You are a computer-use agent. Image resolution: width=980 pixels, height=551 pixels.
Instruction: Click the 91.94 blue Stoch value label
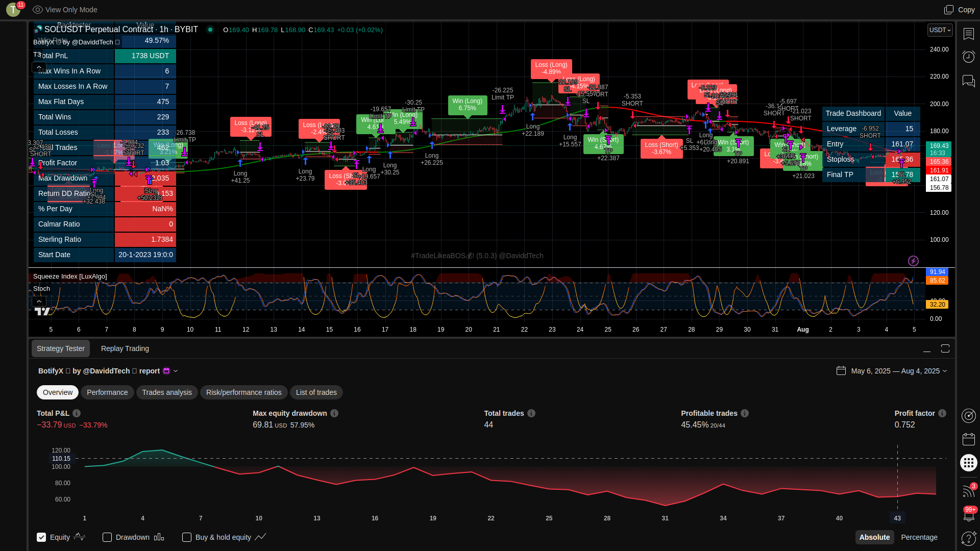point(937,272)
